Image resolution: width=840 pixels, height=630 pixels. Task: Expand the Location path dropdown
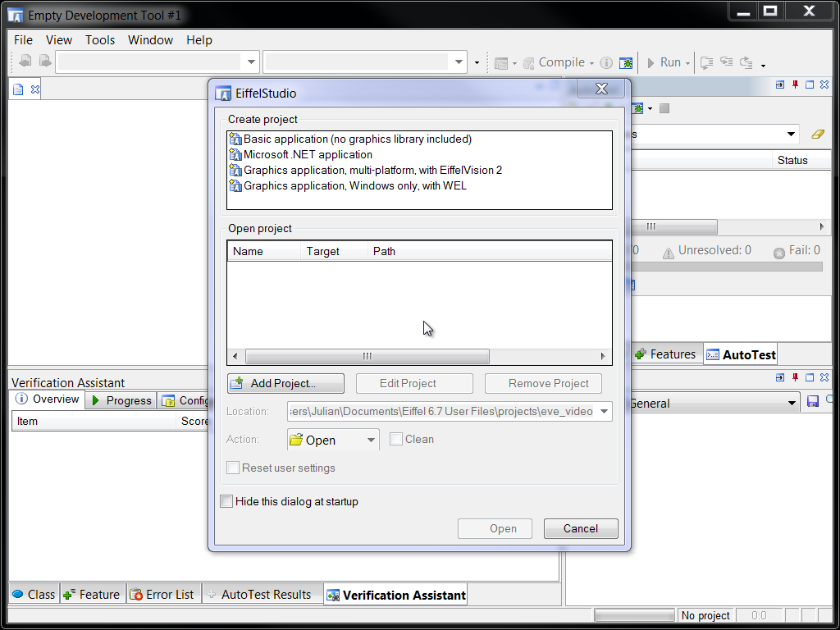604,412
